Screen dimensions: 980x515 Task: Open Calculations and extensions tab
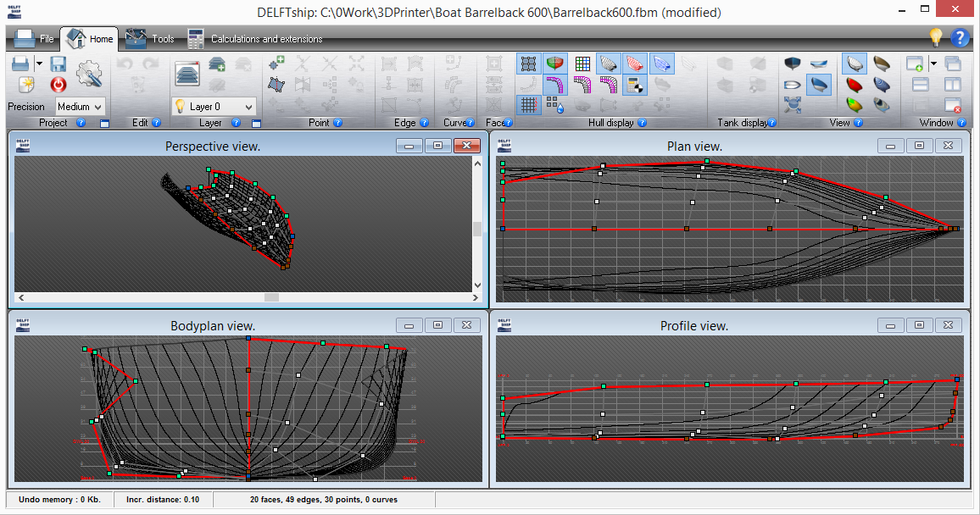point(255,39)
